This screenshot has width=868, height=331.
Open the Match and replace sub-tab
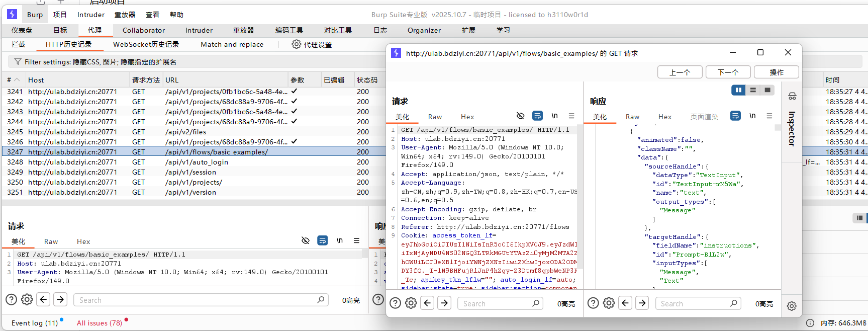[x=232, y=44]
